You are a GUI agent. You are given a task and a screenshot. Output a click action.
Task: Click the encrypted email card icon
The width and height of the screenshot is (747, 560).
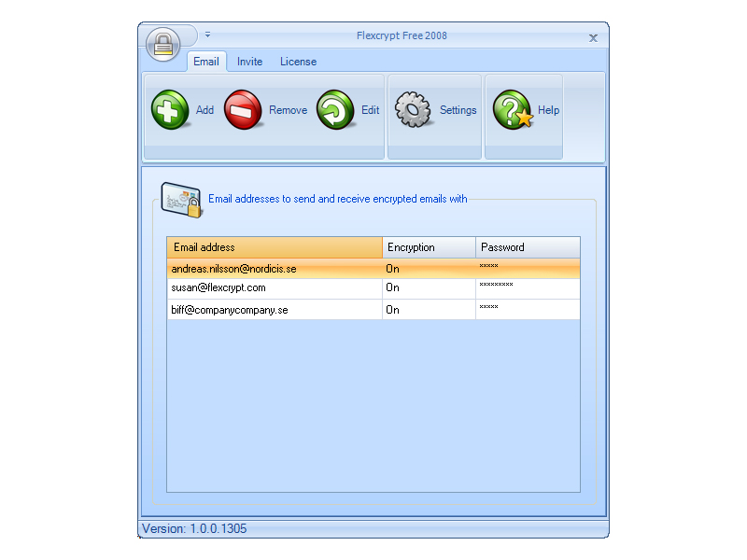(x=181, y=200)
